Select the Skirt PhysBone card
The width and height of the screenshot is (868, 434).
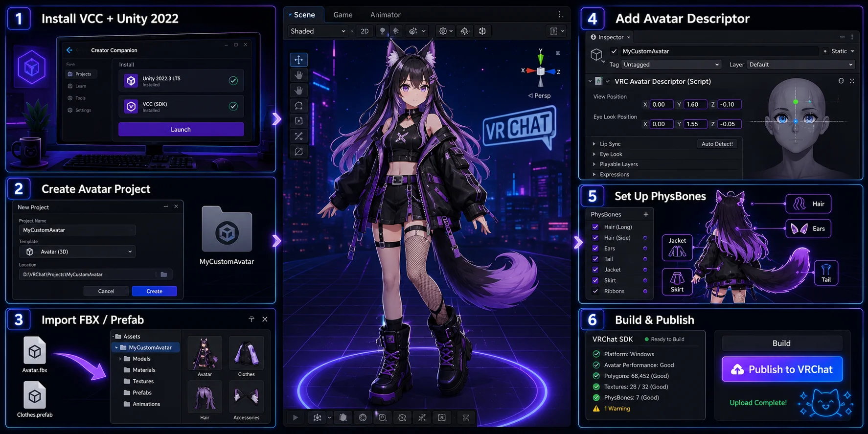click(677, 281)
